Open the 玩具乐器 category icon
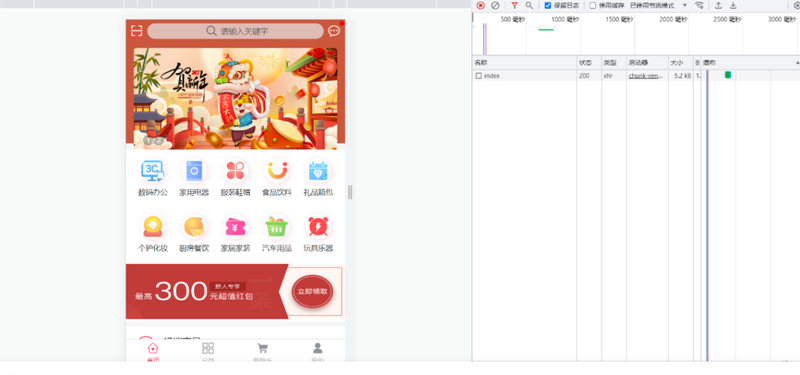Image resolution: width=800 pixels, height=375 pixels. point(318,227)
